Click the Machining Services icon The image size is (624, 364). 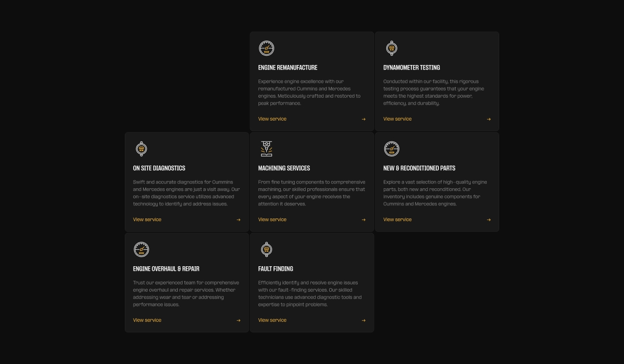point(266,149)
